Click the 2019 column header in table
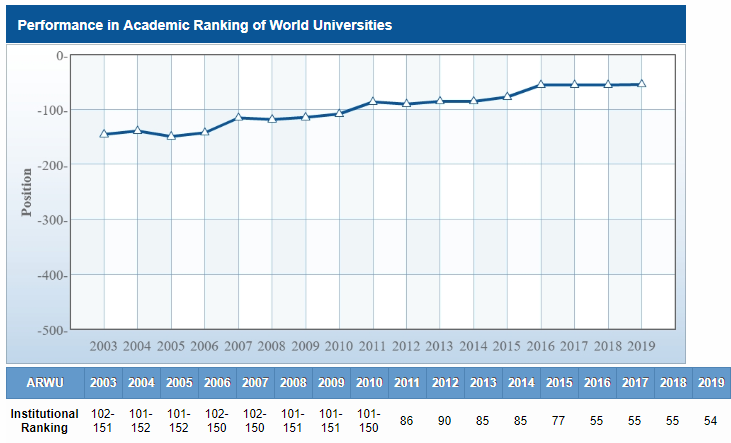 click(710, 383)
